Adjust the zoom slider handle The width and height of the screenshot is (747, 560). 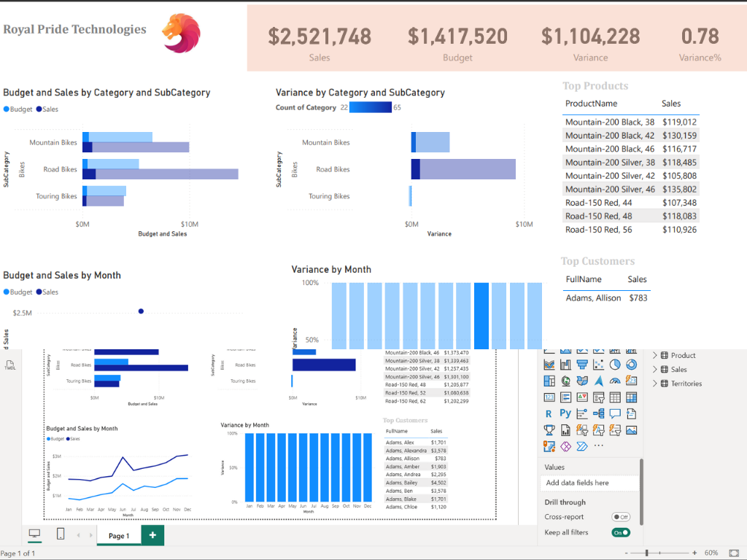click(x=646, y=553)
